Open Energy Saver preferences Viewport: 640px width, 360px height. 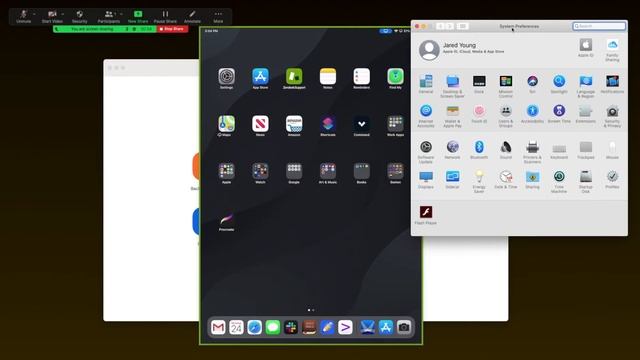point(479,182)
